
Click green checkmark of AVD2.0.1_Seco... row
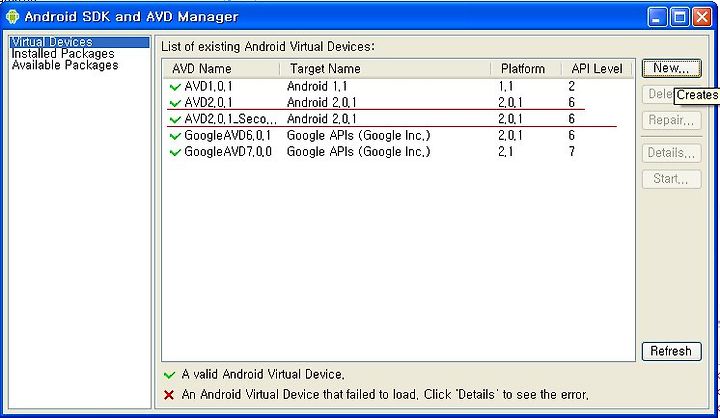(175, 119)
